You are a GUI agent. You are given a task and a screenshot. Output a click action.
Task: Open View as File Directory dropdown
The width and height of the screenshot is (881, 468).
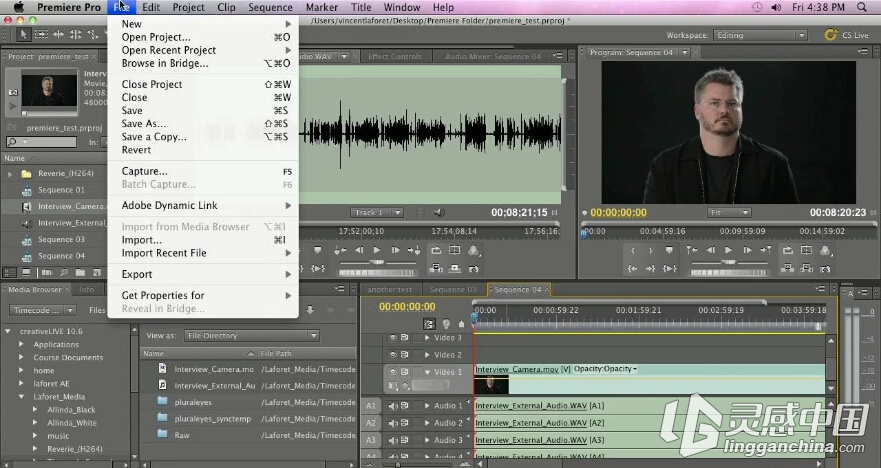[252, 335]
